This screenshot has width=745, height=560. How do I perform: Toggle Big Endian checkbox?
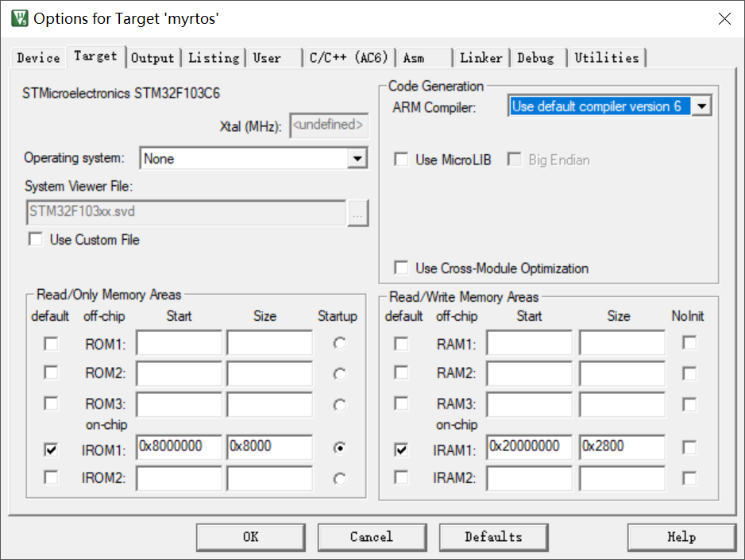coord(514,160)
